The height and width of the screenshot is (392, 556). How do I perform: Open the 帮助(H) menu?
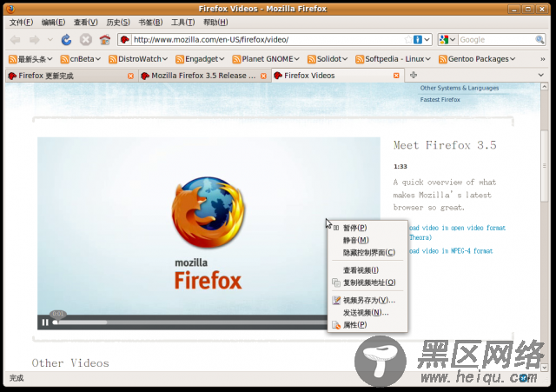[215, 23]
